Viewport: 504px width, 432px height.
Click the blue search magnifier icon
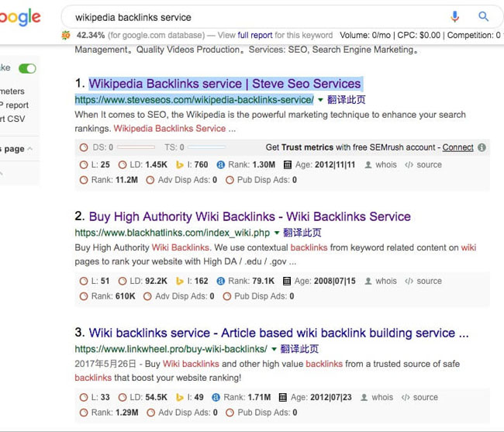point(484,16)
